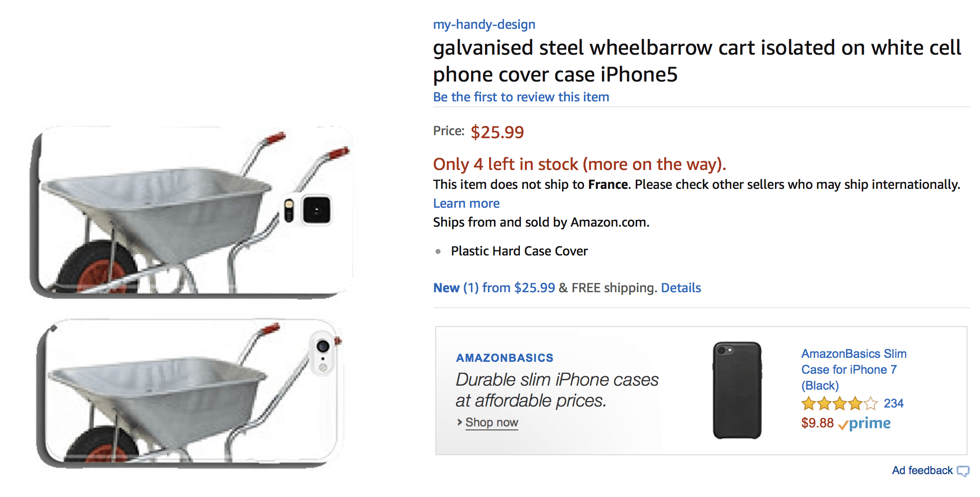This screenshot has width=980, height=497.
Task: Click the AMAZONBASICS ad heading
Action: coord(504,358)
